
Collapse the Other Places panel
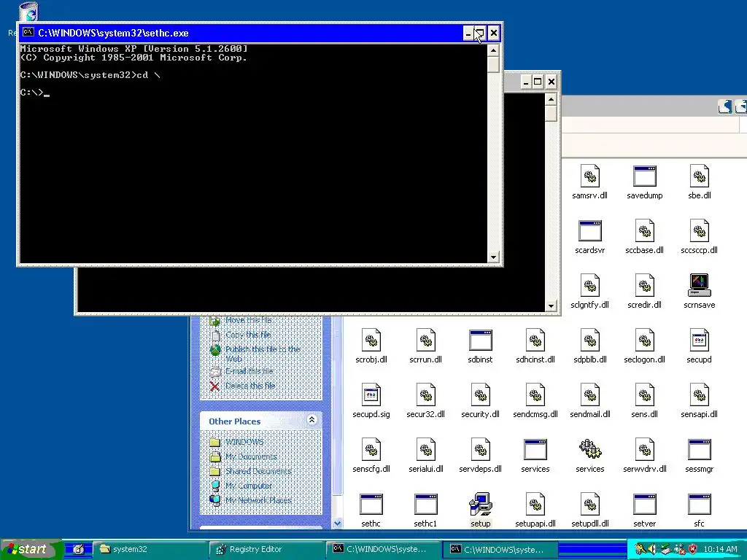(x=311, y=420)
